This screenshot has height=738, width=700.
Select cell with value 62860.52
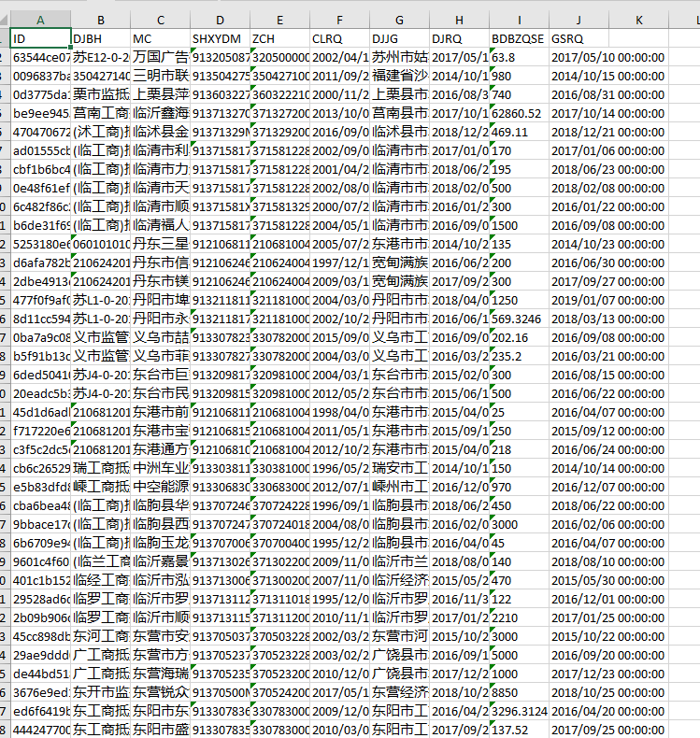tap(520, 113)
